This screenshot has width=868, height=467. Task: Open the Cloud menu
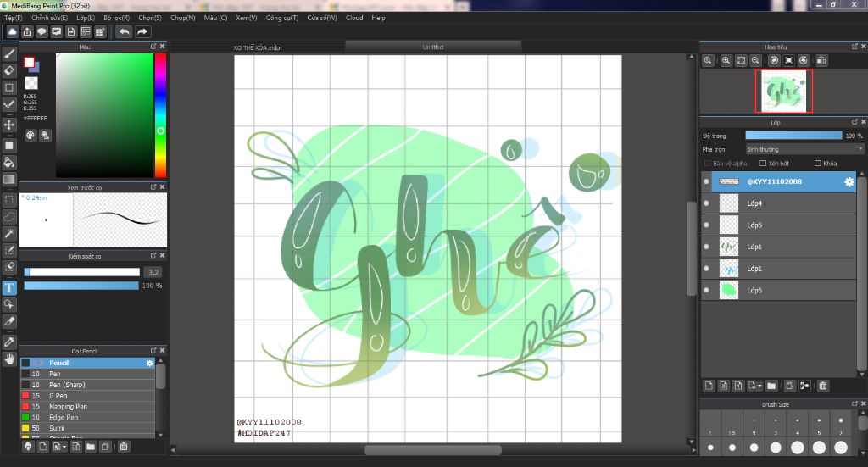(x=354, y=18)
